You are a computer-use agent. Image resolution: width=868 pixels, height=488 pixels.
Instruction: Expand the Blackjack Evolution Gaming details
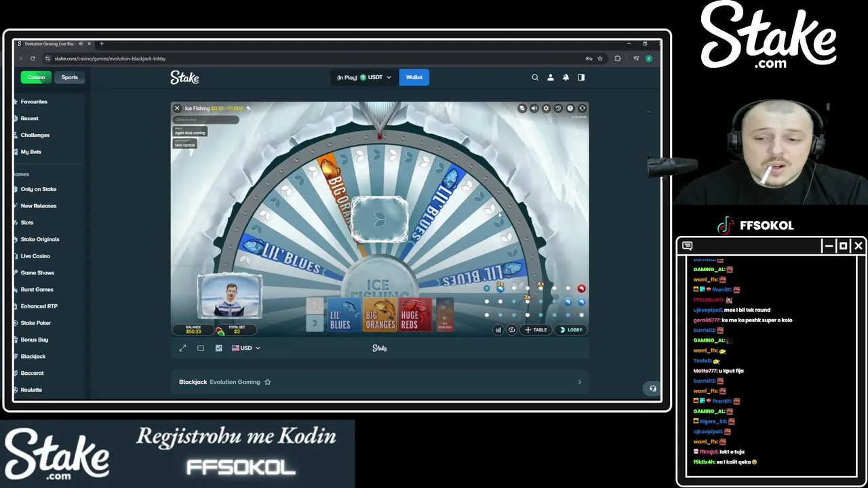(x=579, y=382)
